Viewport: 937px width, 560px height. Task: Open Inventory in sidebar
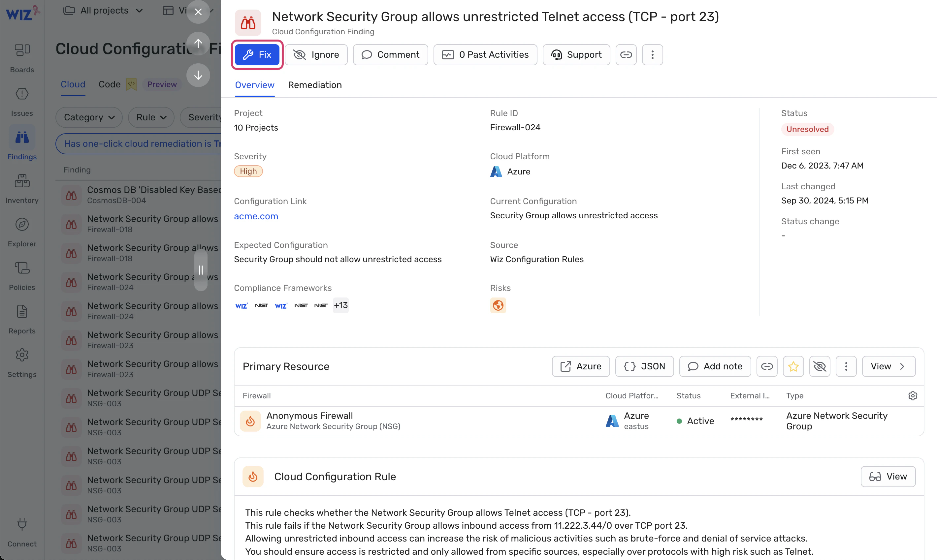pyautogui.click(x=22, y=189)
